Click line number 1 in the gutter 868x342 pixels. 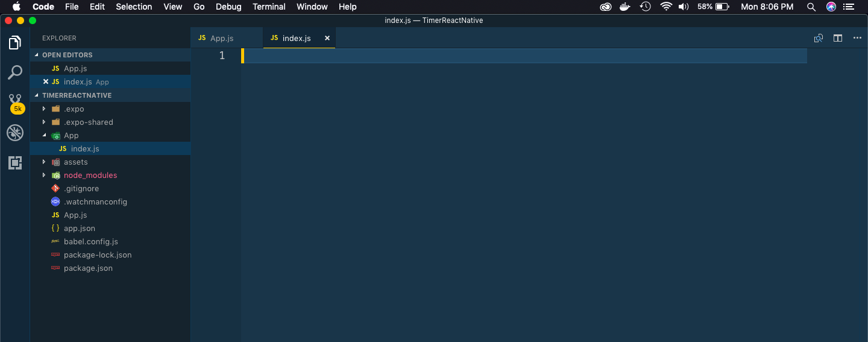(x=222, y=55)
